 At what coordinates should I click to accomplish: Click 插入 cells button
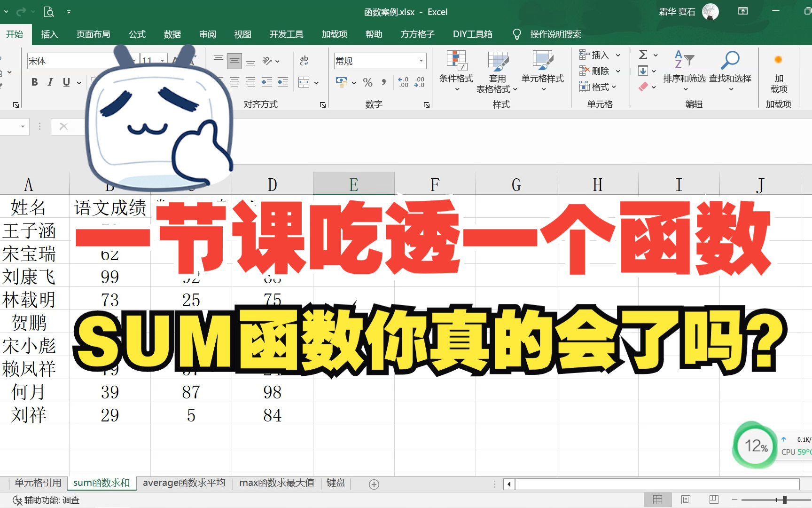tap(594, 55)
